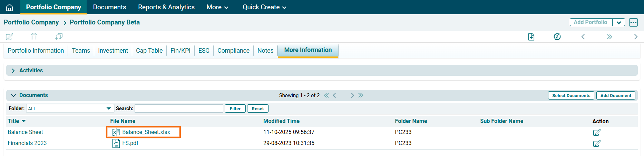Open the Add Portfolio dropdown arrow

[618, 22]
